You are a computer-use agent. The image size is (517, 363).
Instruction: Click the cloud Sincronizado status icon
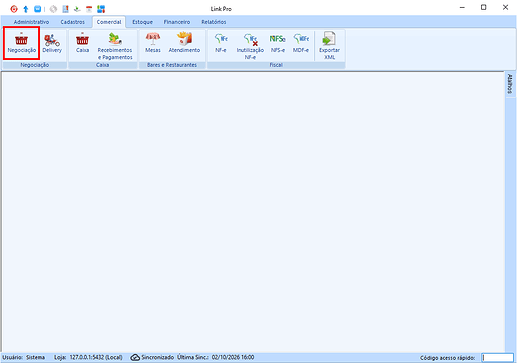[135, 357]
